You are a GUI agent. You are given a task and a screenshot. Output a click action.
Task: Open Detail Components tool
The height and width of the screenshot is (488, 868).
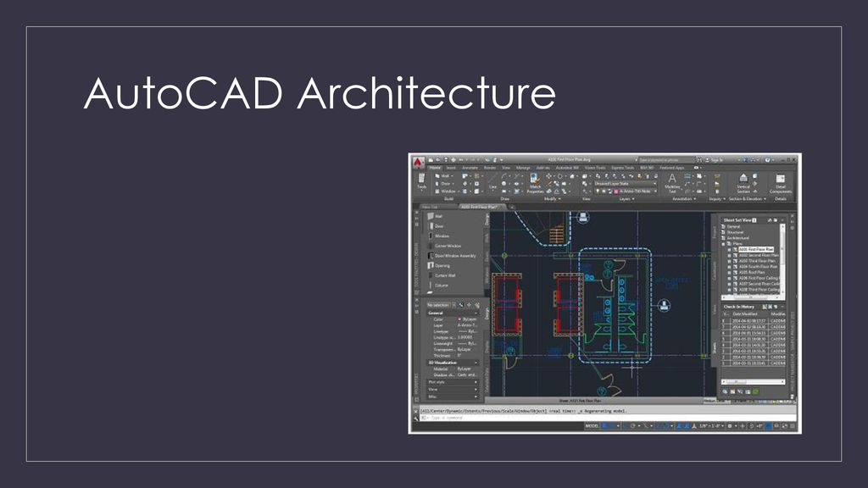(x=781, y=183)
